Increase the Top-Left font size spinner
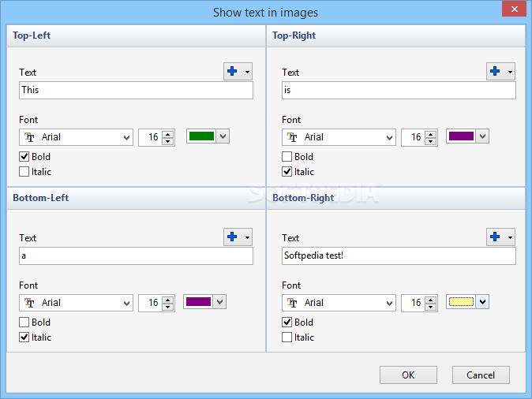The width and height of the screenshot is (532, 399). [167, 133]
